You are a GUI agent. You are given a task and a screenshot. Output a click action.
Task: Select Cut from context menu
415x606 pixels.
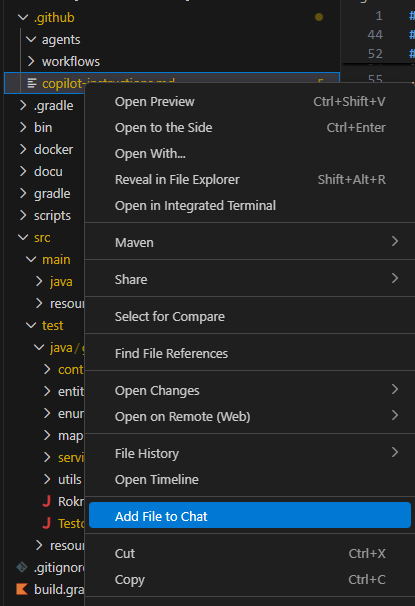[250, 553]
